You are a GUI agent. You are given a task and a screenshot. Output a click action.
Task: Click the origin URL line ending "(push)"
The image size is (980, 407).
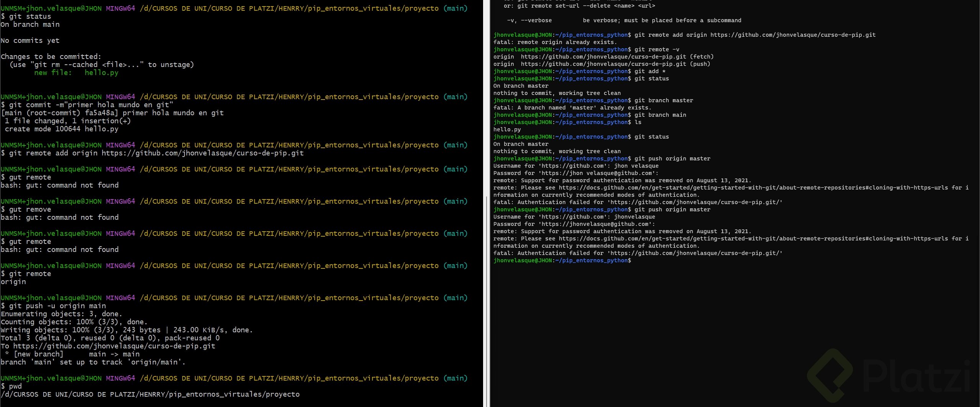602,64
